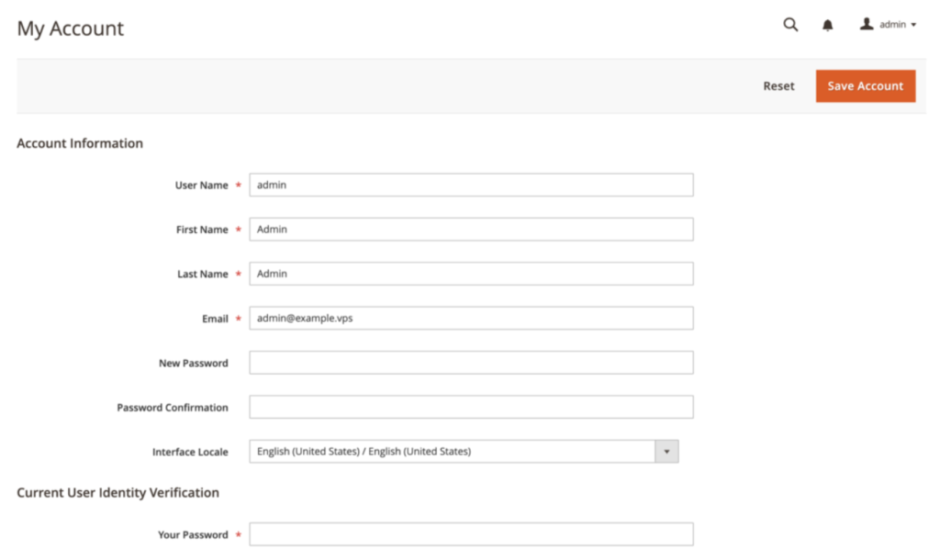This screenshot has height=560, width=940.
Task: Open the Interface Locale dropdown
Action: point(464,452)
